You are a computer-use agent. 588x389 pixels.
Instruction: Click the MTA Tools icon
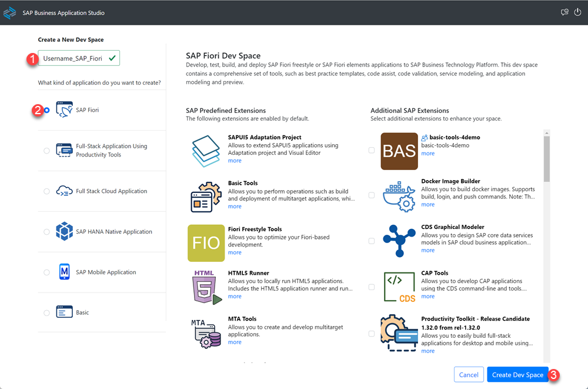[x=206, y=334]
